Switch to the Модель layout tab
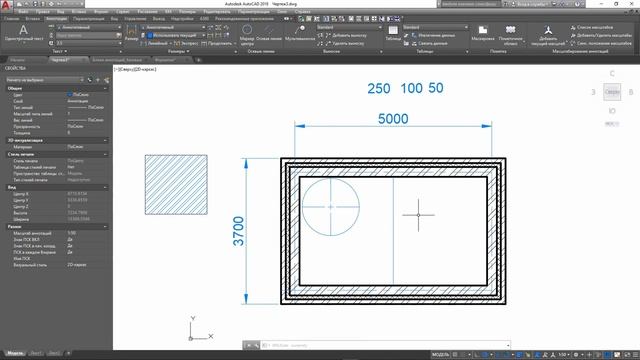The image size is (640, 360). (15, 353)
